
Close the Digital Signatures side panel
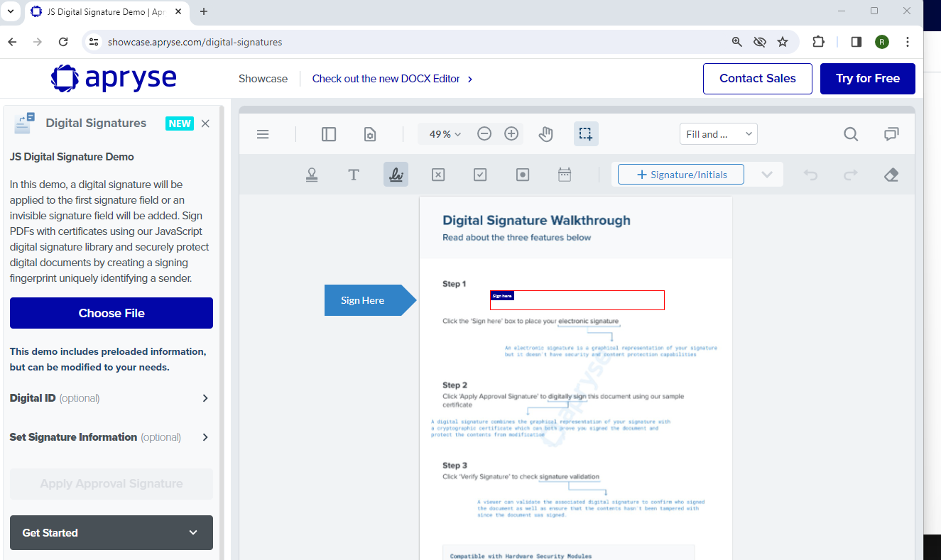[x=205, y=123]
